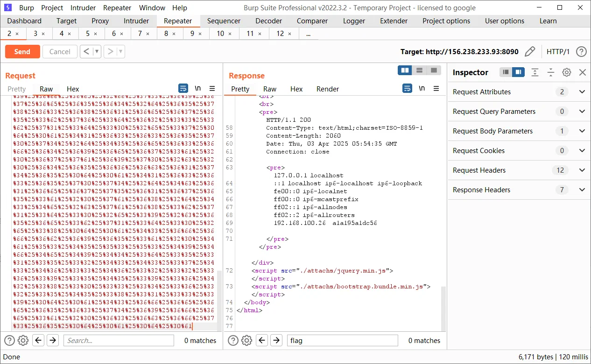Image resolution: width=591 pixels, height=364 pixels.
Task: Open the Project options tab
Action: tap(446, 21)
